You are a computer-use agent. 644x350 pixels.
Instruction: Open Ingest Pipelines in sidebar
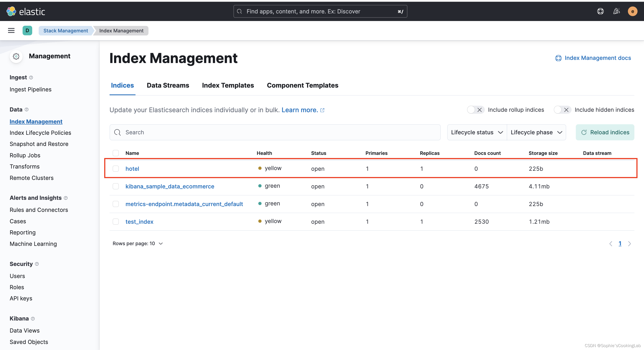(30, 89)
